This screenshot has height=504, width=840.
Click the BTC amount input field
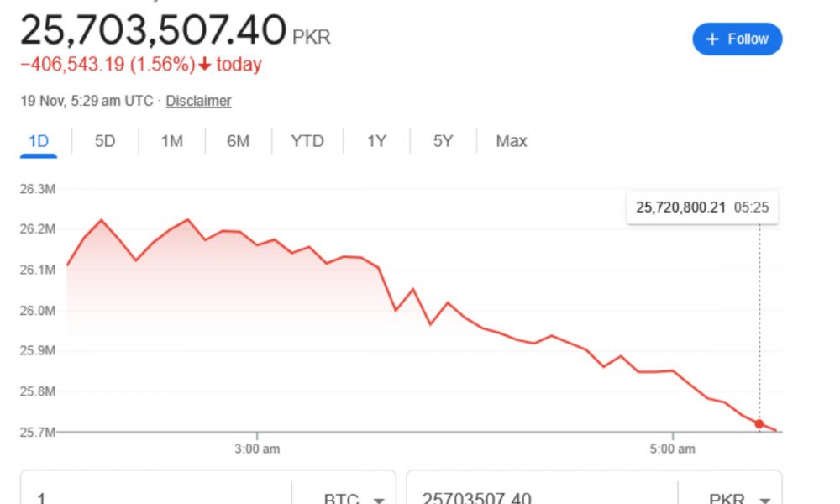(155, 496)
